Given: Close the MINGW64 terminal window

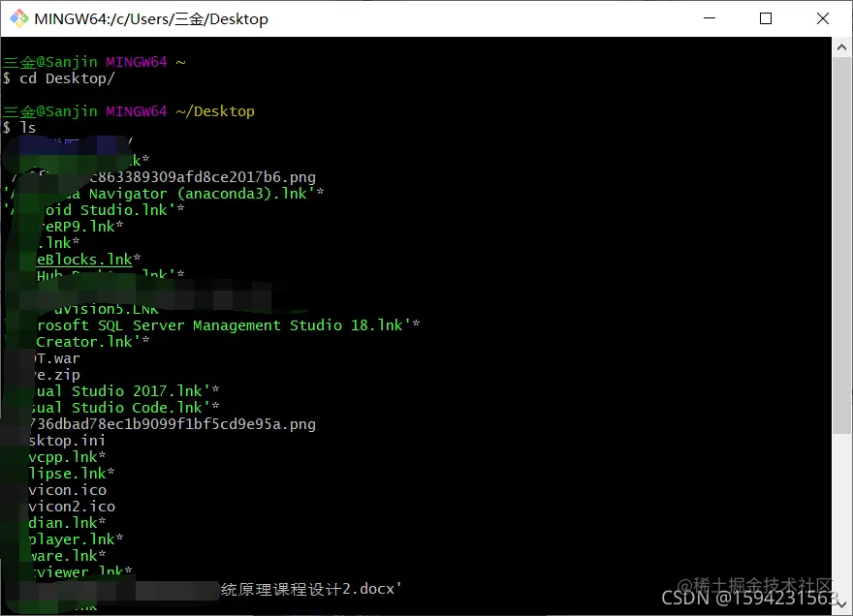Looking at the screenshot, I should pyautogui.click(x=823, y=18).
